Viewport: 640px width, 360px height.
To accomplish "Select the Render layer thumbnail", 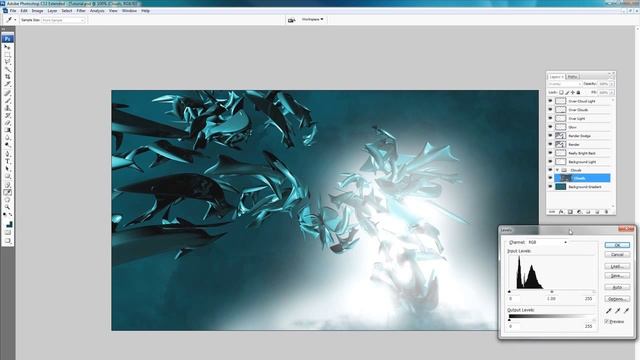I will [560, 144].
